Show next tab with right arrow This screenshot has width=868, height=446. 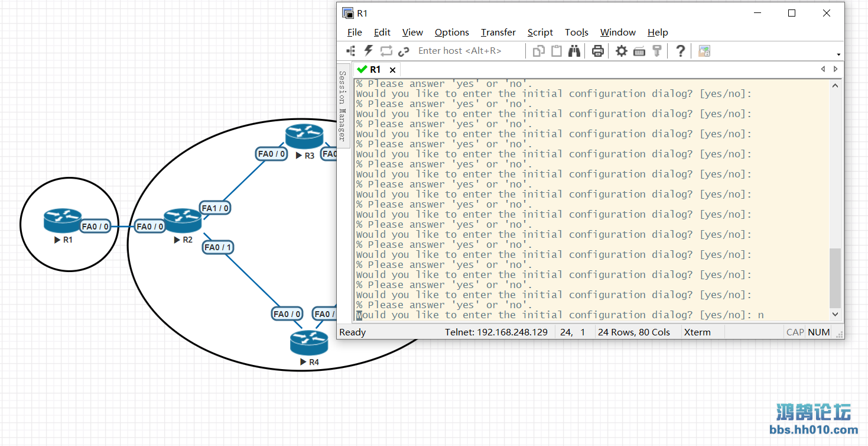pos(836,69)
